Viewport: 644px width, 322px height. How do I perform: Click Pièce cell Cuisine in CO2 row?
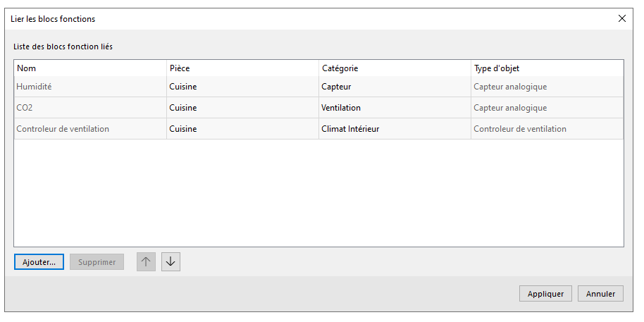183,108
